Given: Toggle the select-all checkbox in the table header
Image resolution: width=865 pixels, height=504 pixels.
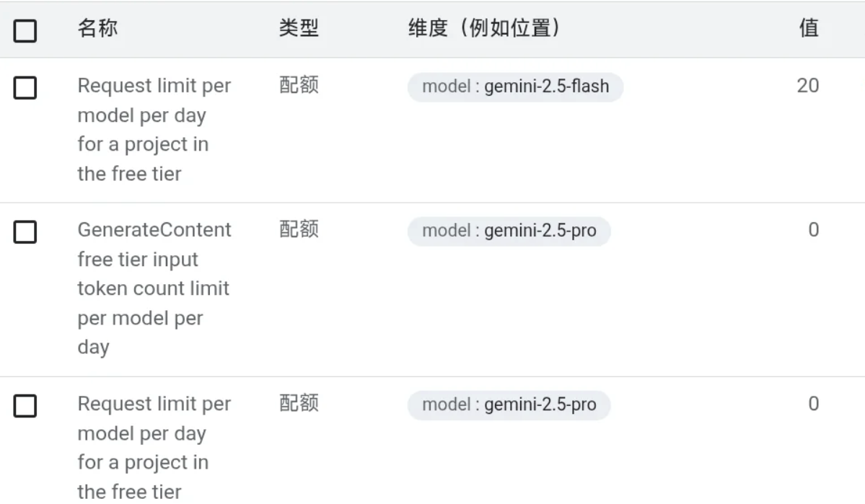Looking at the screenshot, I should tap(25, 31).
